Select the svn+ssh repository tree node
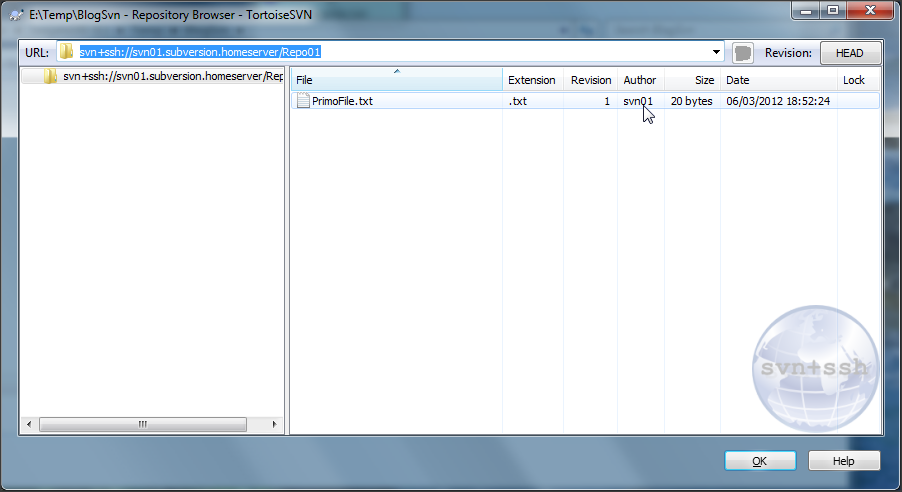This screenshot has height=492, width=902. click(173, 76)
